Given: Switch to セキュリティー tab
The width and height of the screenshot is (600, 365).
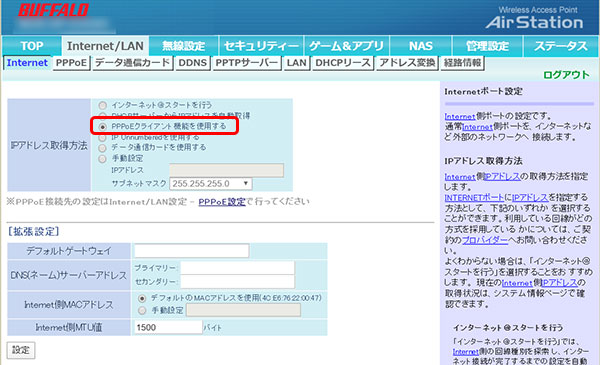Looking at the screenshot, I should (261, 46).
